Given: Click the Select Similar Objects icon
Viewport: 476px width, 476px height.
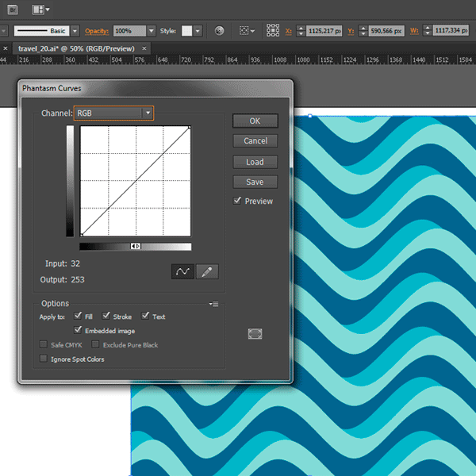Looking at the screenshot, I should [247, 31].
